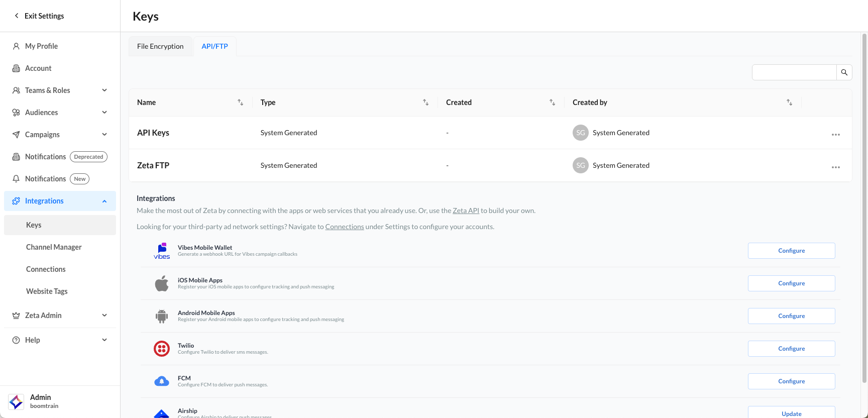
Task: Click the Android robot icon
Action: tap(162, 316)
